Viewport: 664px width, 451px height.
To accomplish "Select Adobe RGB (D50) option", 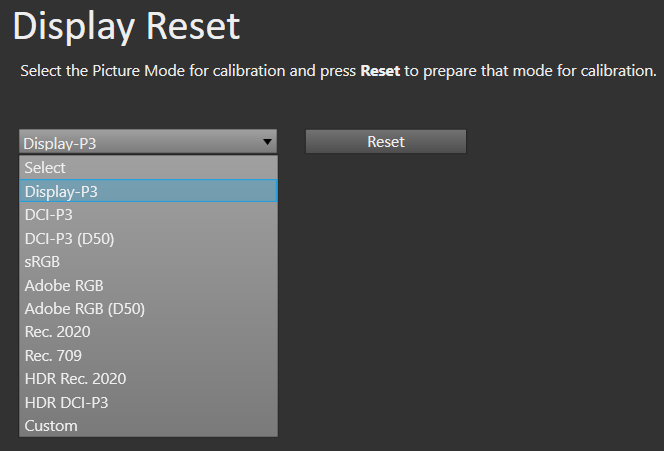I will (x=148, y=309).
